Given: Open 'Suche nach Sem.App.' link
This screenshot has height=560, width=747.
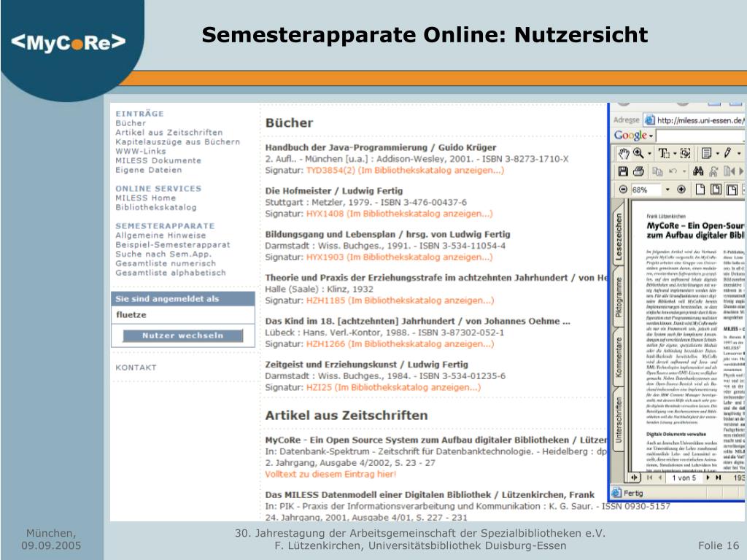Looking at the screenshot, I should tap(163, 254).
